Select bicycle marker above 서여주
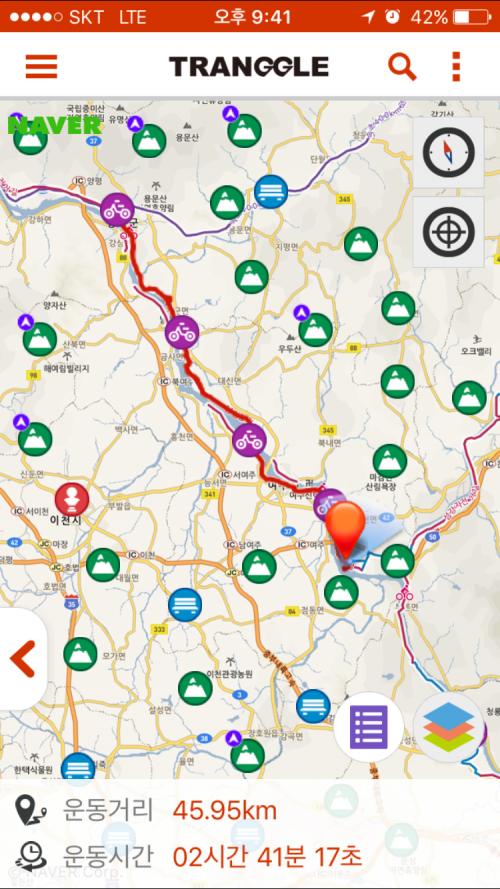 point(249,440)
